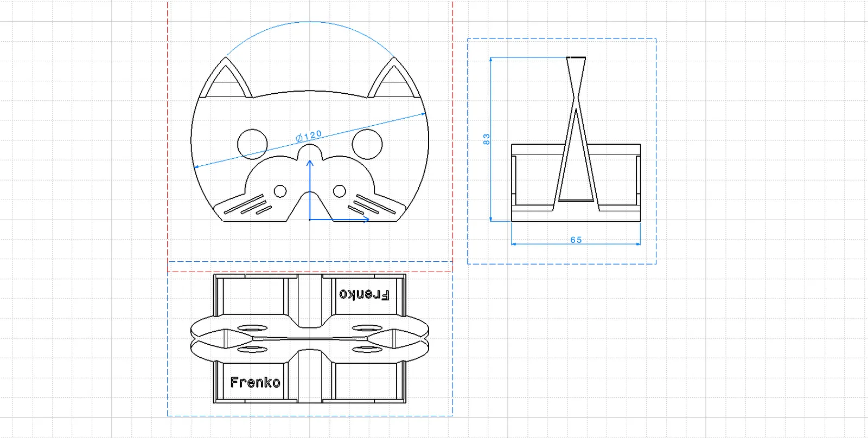Select the blue vertical axis arrow
This screenshot has width=868, height=438.
tap(310, 190)
